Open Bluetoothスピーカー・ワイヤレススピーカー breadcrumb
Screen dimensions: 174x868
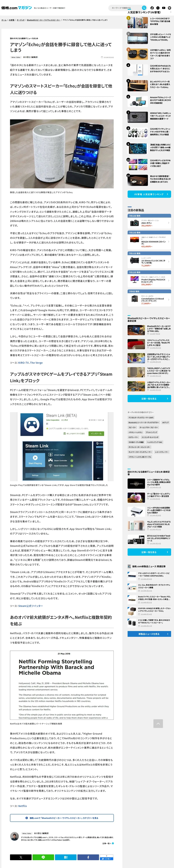pyautogui.click(x=44, y=20)
